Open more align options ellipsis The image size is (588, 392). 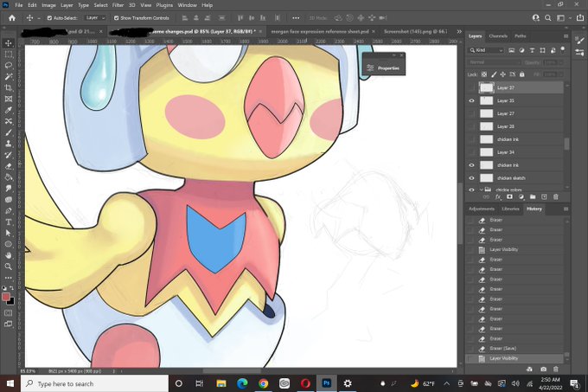[296, 18]
